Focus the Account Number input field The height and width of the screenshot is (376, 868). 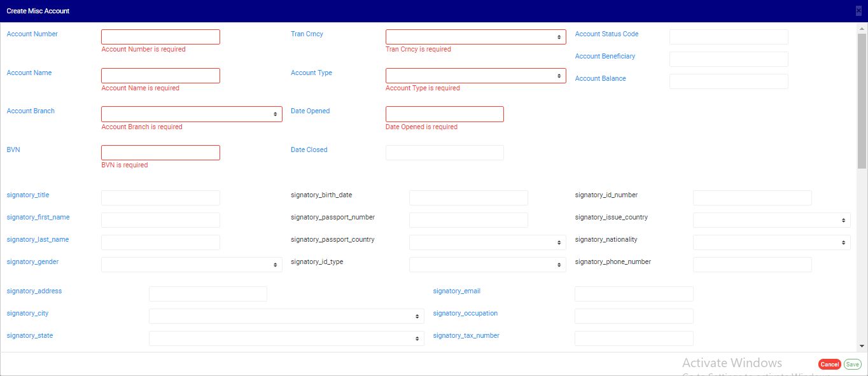coord(160,37)
